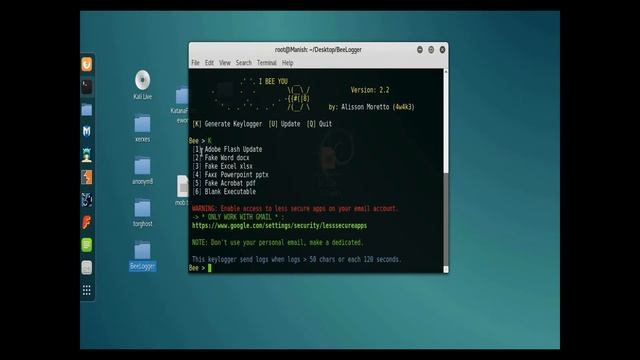Click the '[5] Fake Acrobat pdf' line
640x360 pixels.
pyautogui.click(x=224, y=183)
